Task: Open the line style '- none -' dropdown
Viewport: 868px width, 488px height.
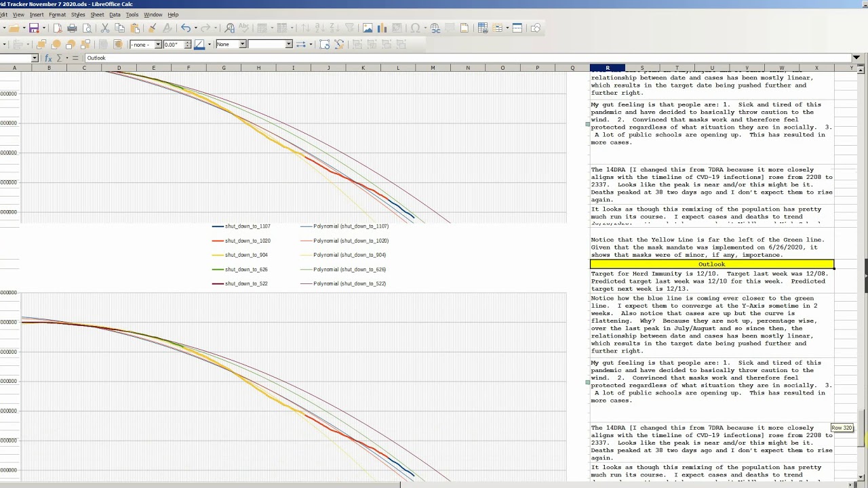Action: 158,44
